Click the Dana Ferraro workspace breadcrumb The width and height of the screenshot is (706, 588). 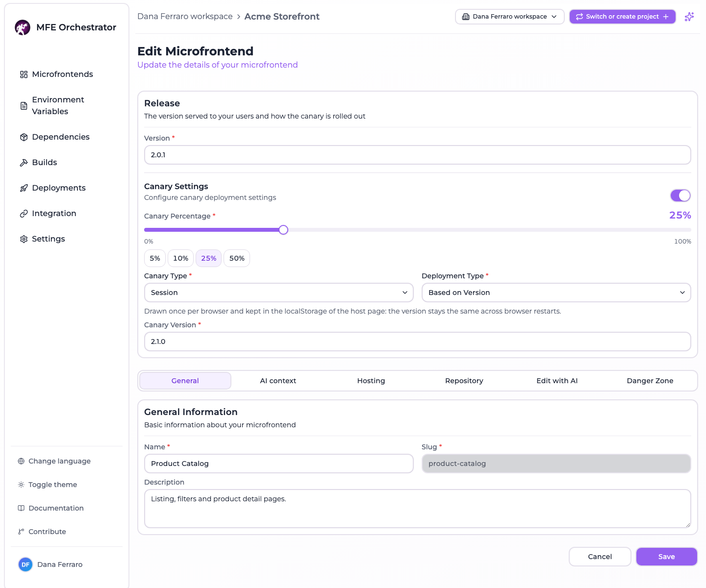185,17
